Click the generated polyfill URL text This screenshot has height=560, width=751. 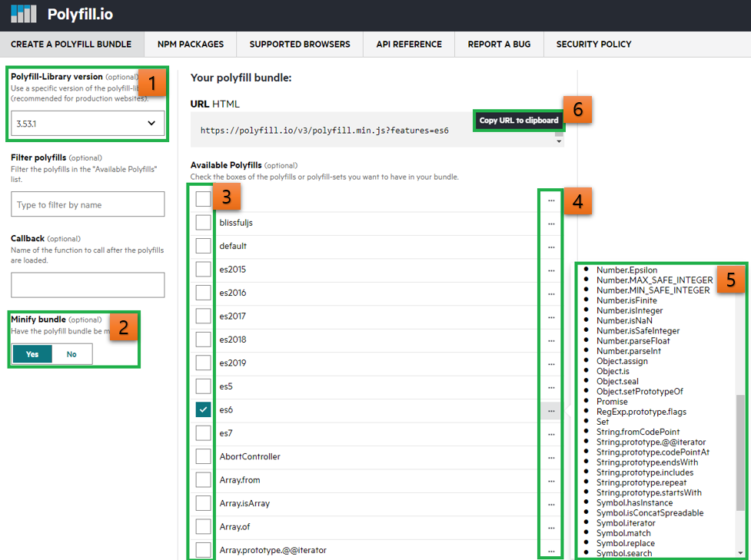click(324, 130)
